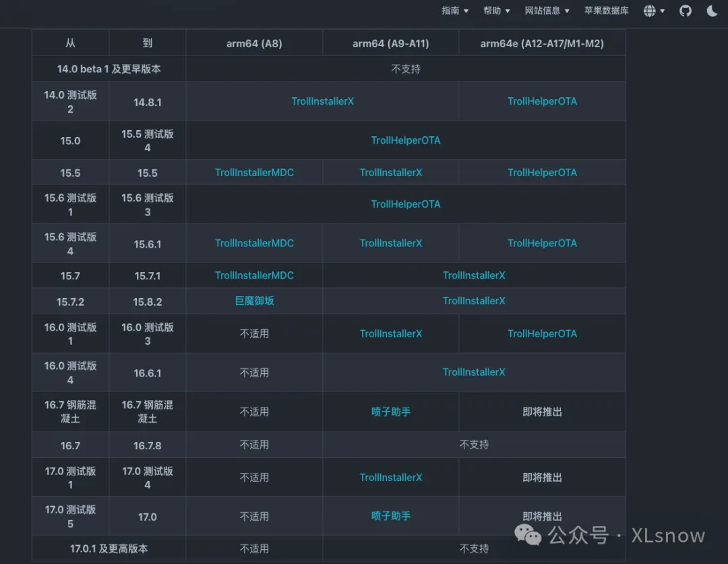Image resolution: width=728 pixels, height=564 pixels.
Task: Open the language selector globe icon
Action: [x=650, y=11]
